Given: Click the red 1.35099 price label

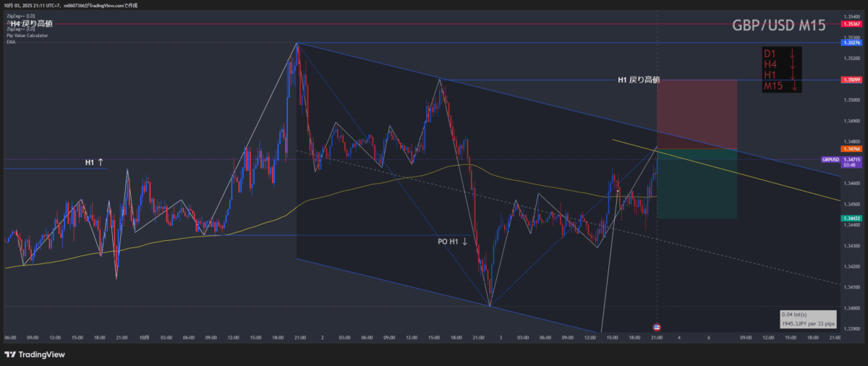Looking at the screenshot, I should click(850, 80).
